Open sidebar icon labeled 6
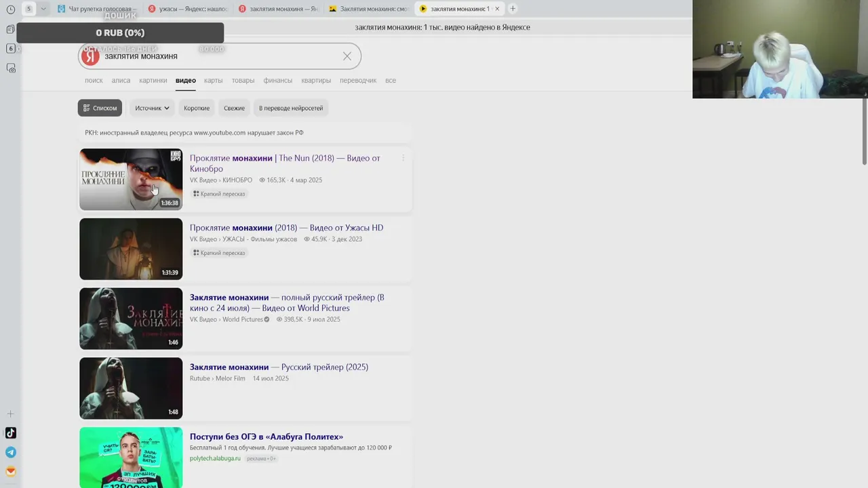The height and width of the screenshot is (488, 868). pyautogui.click(x=10, y=48)
